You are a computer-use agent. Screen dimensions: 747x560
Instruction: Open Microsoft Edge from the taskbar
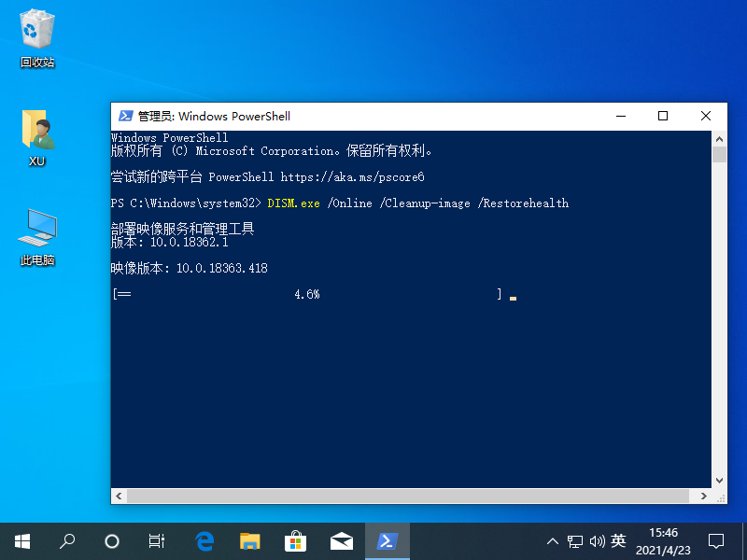[204, 541]
